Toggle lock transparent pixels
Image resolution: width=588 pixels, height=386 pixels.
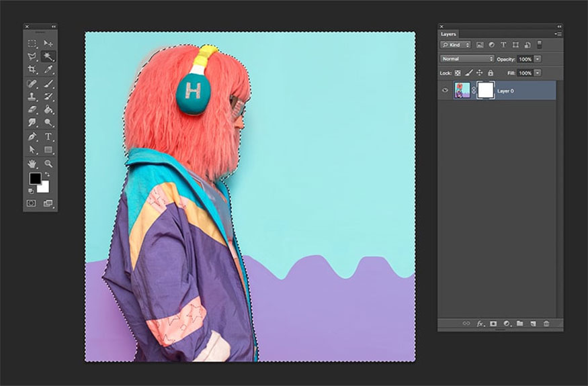click(x=458, y=73)
